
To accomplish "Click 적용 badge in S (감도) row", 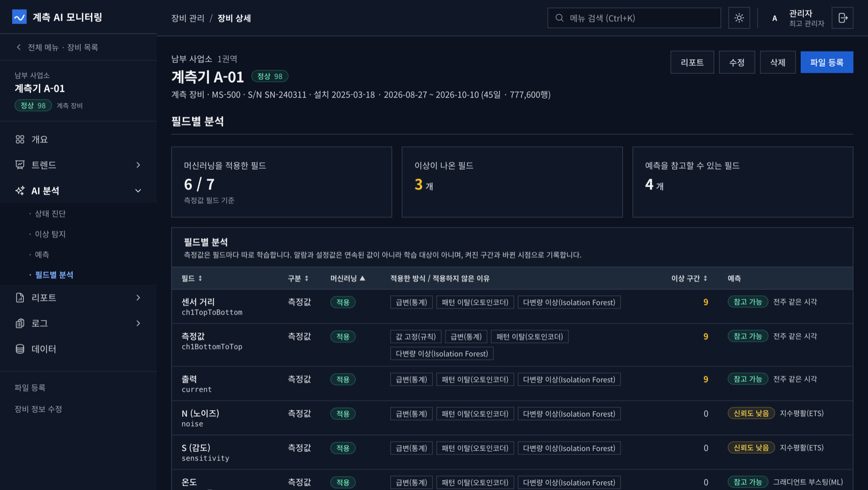I will click(343, 448).
